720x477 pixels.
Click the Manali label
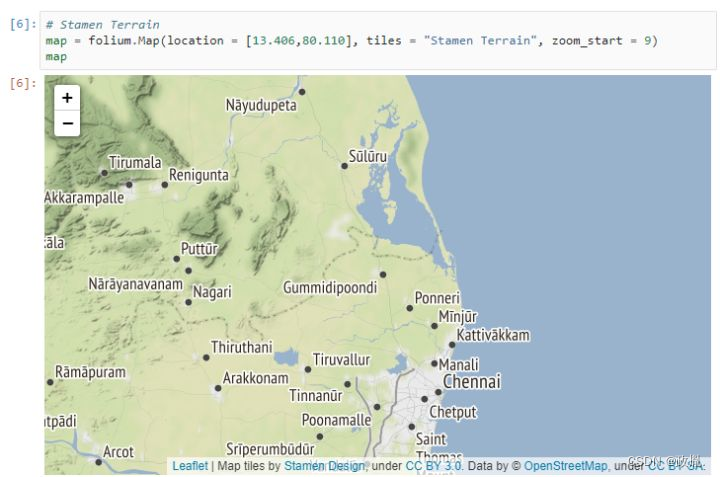[458, 365]
